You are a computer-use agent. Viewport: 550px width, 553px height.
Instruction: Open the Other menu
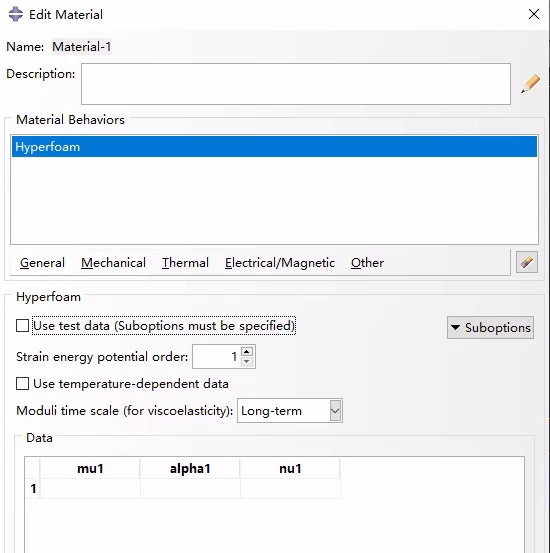click(x=367, y=263)
